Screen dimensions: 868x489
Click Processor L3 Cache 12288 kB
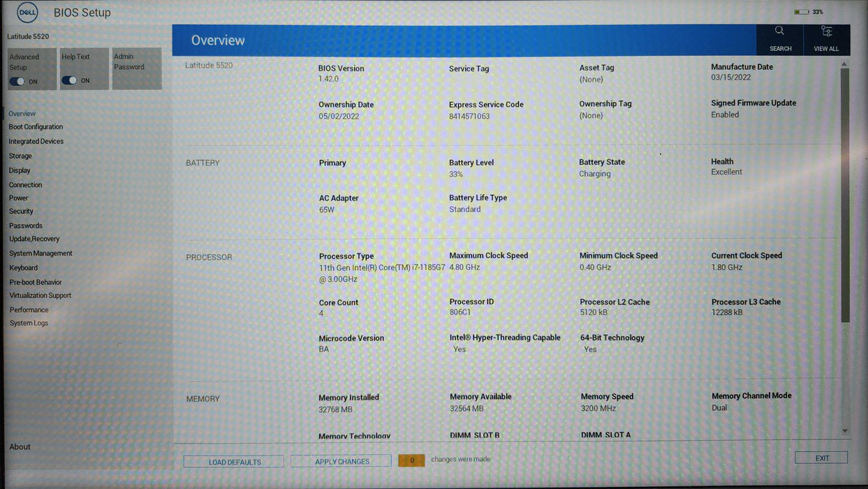pyautogui.click(x=727, y=313)
